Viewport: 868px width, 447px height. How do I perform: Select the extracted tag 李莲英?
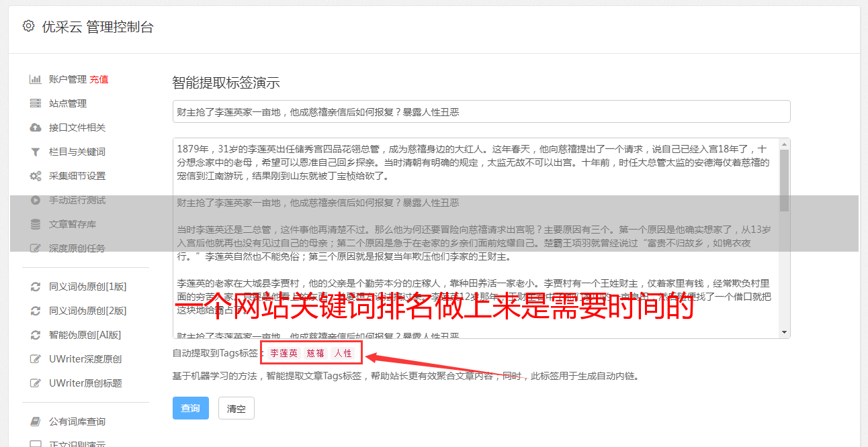tap(284, 353)
